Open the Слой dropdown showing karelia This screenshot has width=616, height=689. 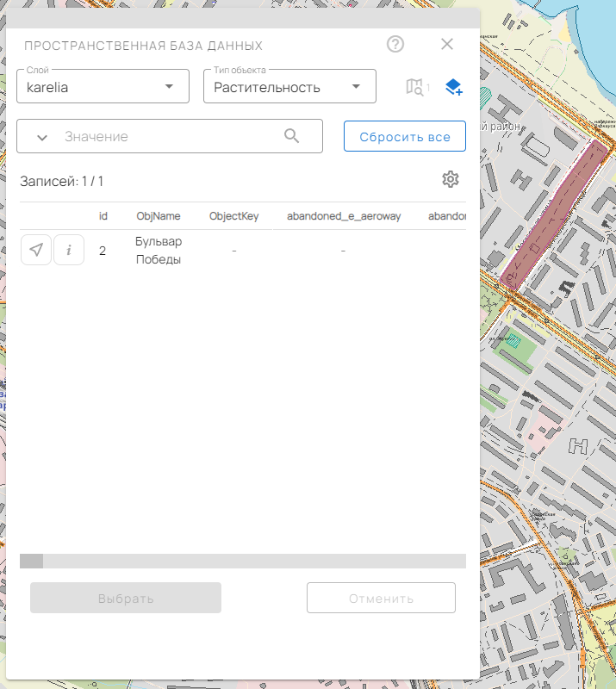pyautogui.click(x=103, y=87)
